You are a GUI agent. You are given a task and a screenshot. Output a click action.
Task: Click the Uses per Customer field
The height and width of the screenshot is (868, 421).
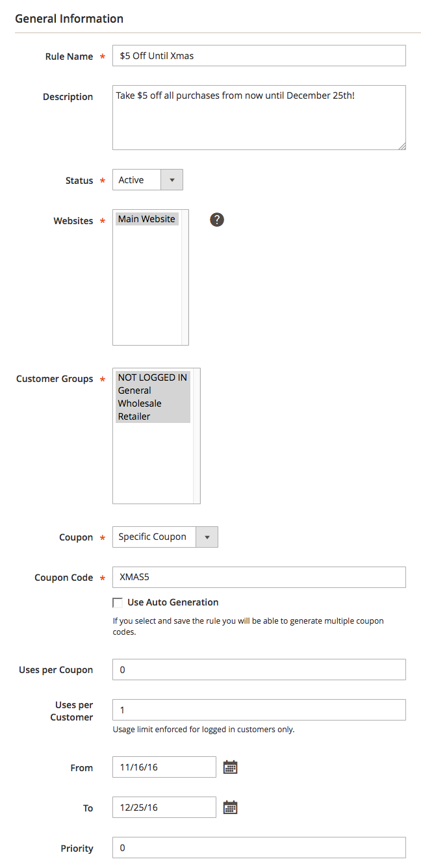coord(259,710)
